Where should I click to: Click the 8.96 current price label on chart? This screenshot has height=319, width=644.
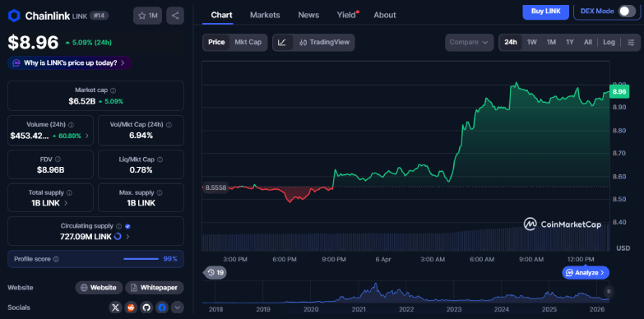(x=619, y=92)
